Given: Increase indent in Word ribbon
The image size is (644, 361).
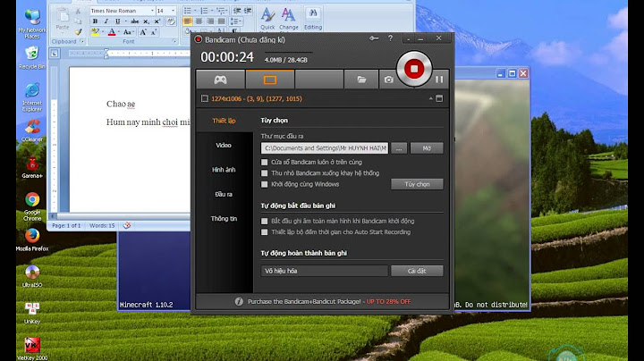Looking at the screenshot, I should coord(248,11).
